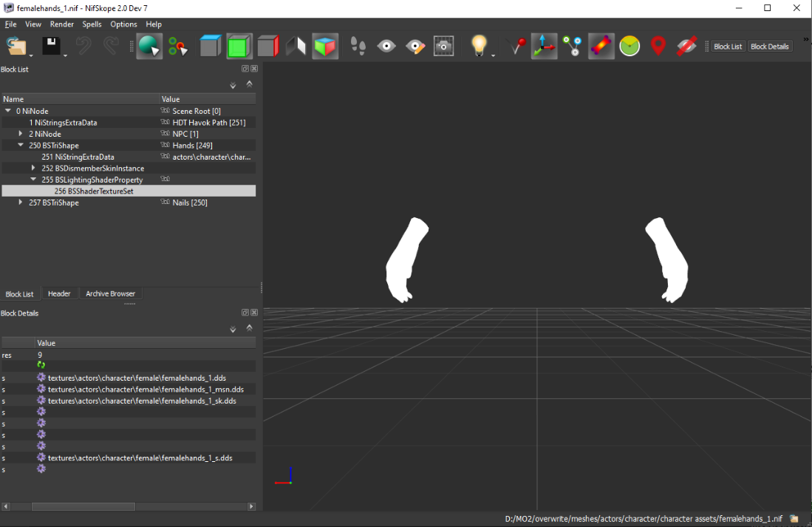Toggle the draw axes icon
Screen dimensions: 812x527
545,47
